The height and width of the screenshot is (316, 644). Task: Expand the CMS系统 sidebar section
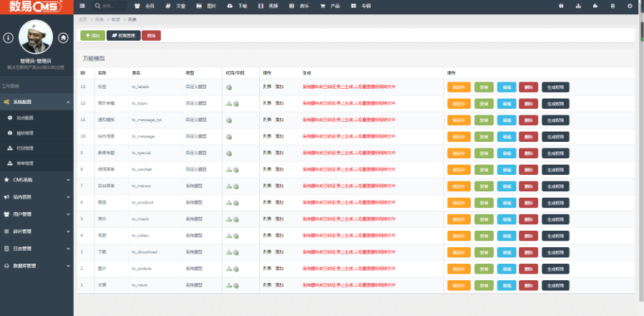coord(37,180)
